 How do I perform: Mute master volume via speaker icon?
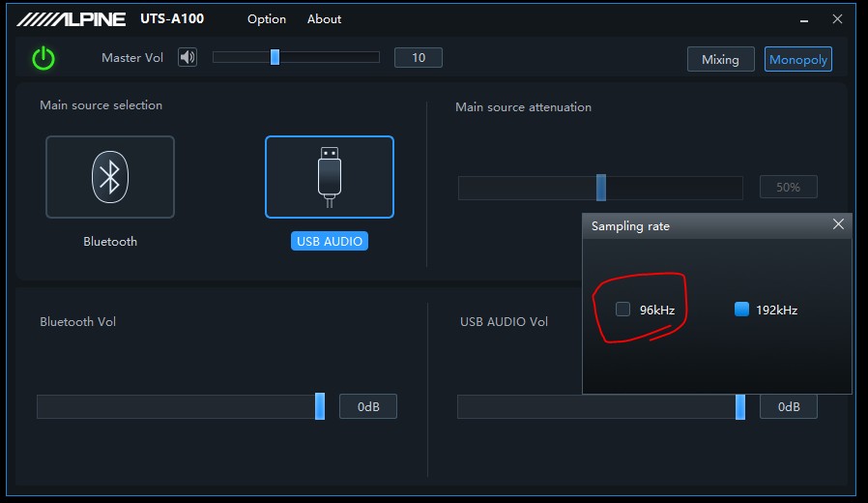[188, 58]
